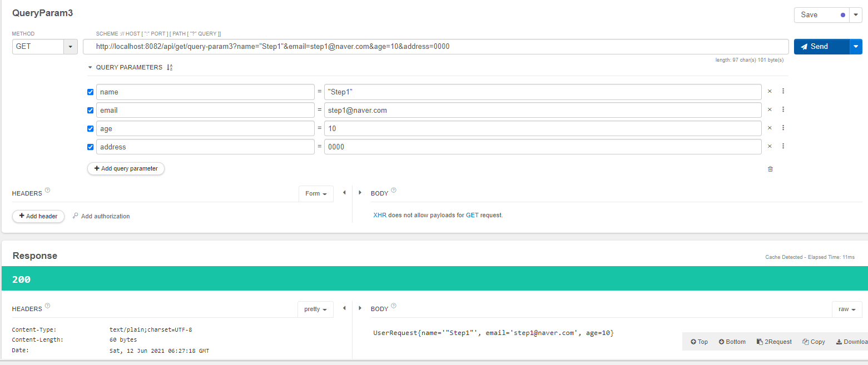Edit the age parameter key field
The width and height of the screenshot is (868, 365).
(205, 128)
